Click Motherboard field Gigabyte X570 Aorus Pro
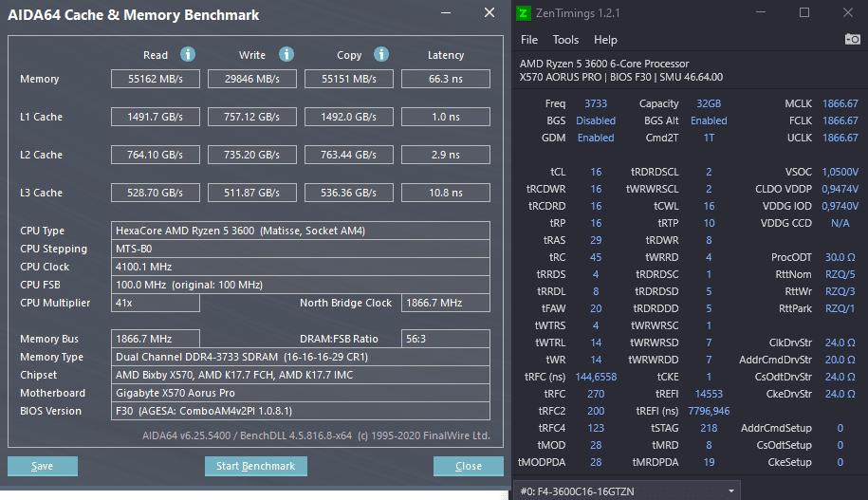The height and width of the screenshot is (500, 868). pyautogui.click(x=301, y=393)
